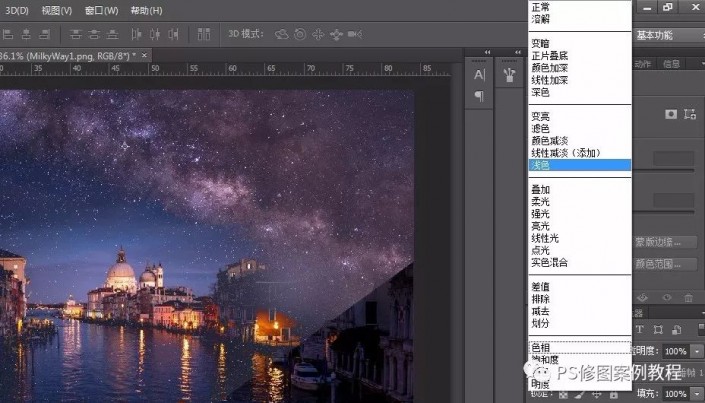Click the 蒙版边缘... button
Screen dimensions: 705x403
coord(665,242)
